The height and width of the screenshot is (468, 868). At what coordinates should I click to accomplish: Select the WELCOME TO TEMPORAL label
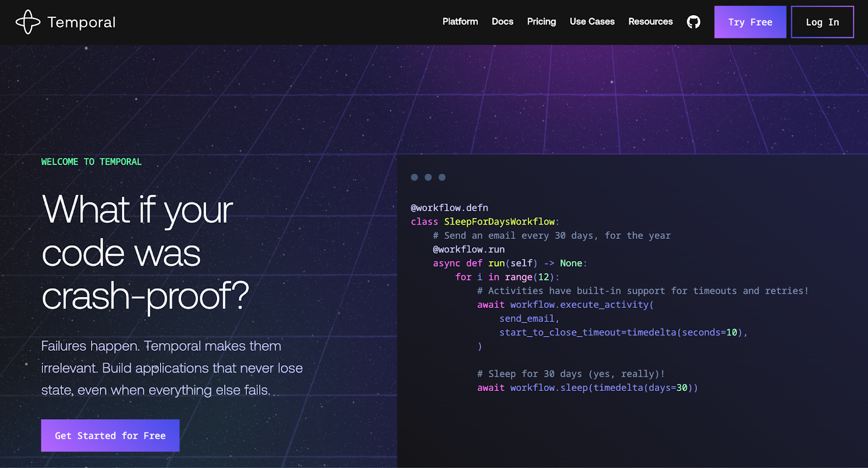[x=91, y=162]
